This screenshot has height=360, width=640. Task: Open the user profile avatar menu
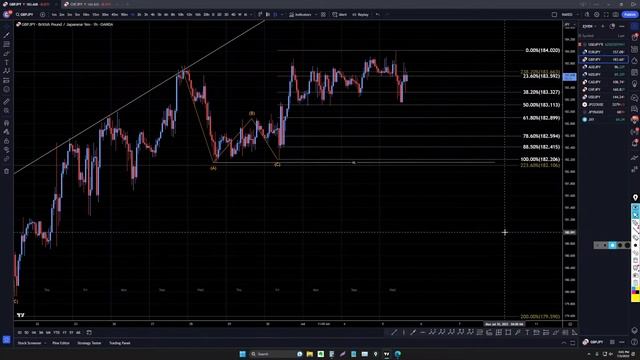coord(7,15)
